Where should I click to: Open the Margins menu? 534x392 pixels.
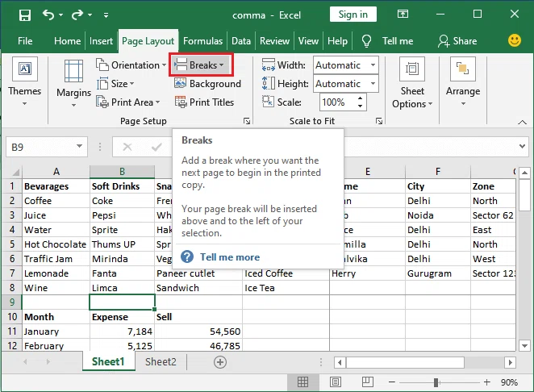(73, 83)
